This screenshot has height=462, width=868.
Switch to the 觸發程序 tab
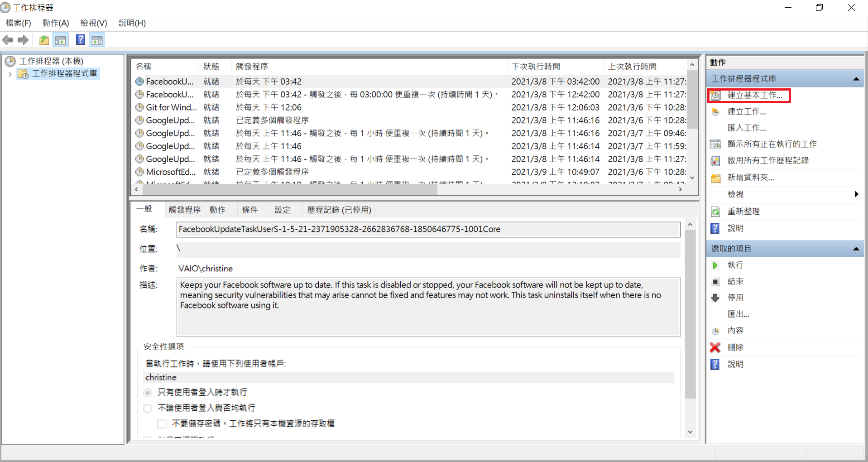[184, 210]
